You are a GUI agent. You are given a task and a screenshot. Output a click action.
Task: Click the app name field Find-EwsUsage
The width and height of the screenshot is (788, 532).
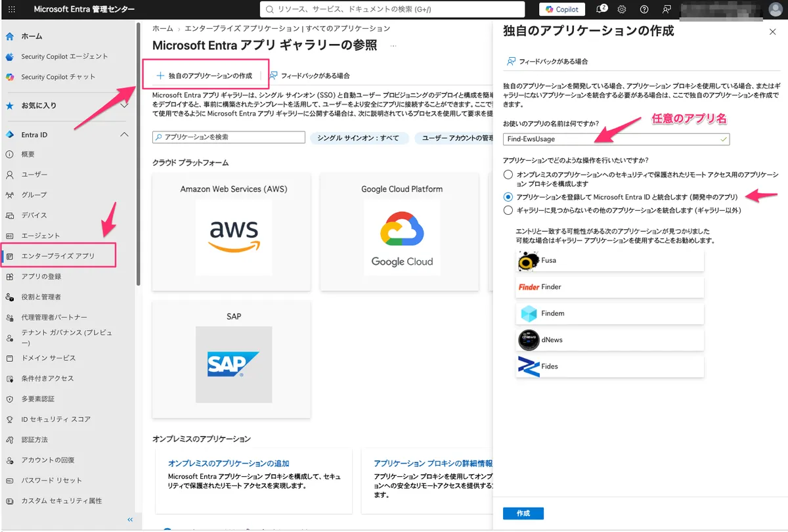coord(616,139)
